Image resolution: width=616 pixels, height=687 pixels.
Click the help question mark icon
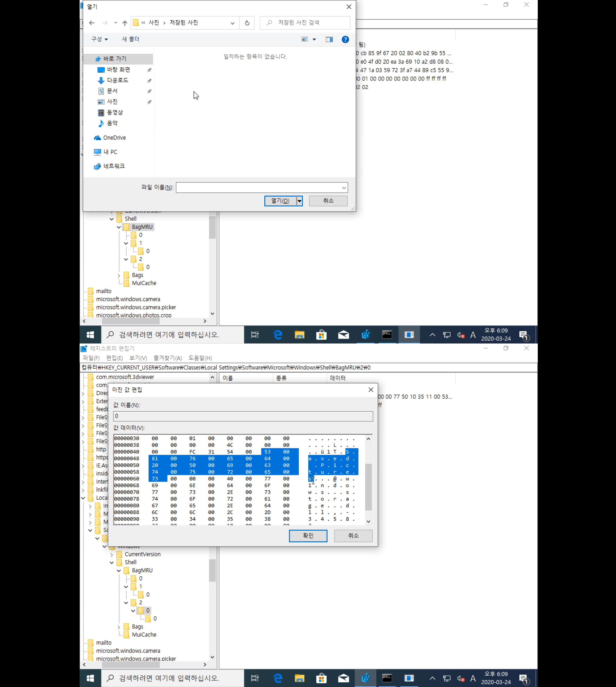point(345,39)
